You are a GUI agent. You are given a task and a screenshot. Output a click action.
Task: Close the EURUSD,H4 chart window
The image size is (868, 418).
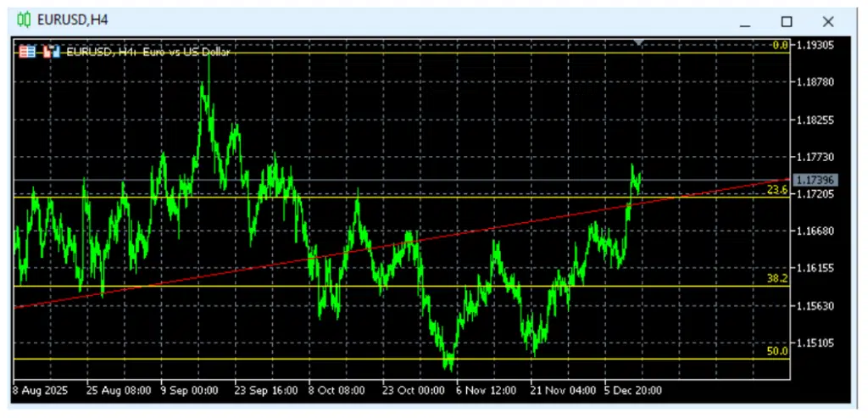(828, 21)
